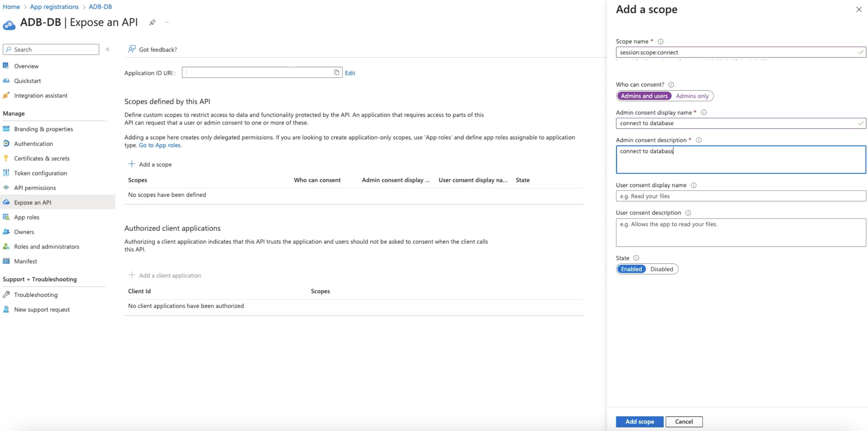Viewport: 868px width, 431px height.
Task: Click the Add scope button
Action: click(639, 421)
